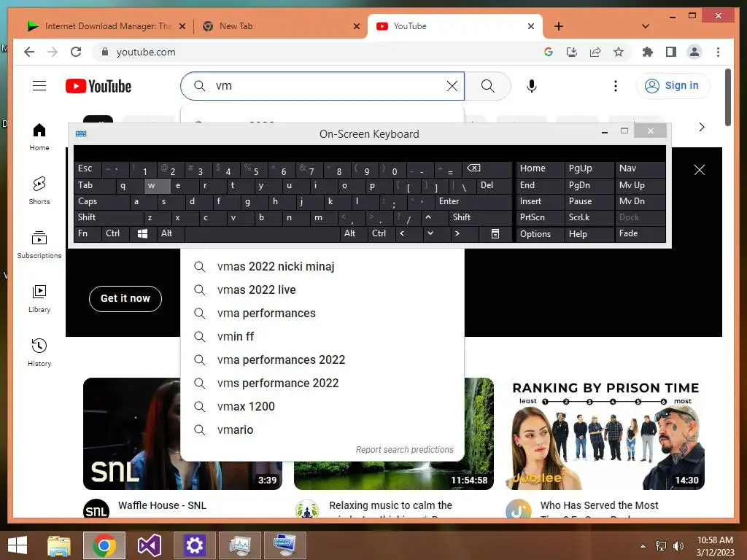Click Report search predictions link
The image size is (747, 560).
pos(404,449)
